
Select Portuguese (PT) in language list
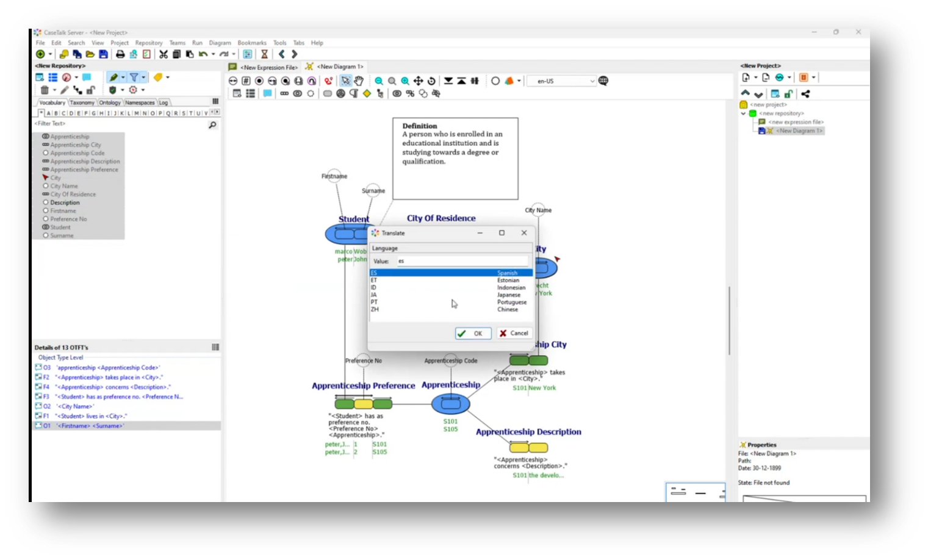pos(451,302)
